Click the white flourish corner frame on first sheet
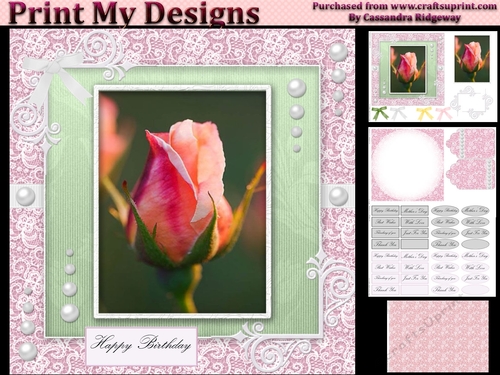 click(x=472, y=103)
